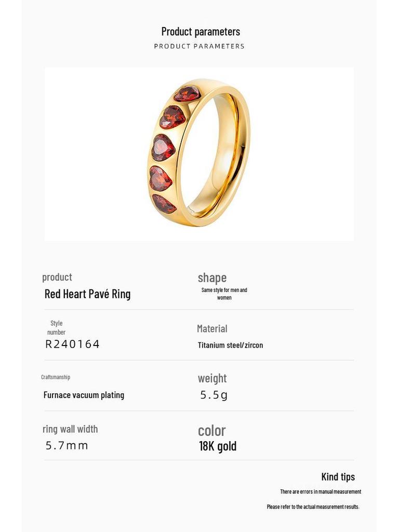Click the "Craftsmanship" label
Image resolution: width=399 pixels, height=532 pixels.
(56, 377)
